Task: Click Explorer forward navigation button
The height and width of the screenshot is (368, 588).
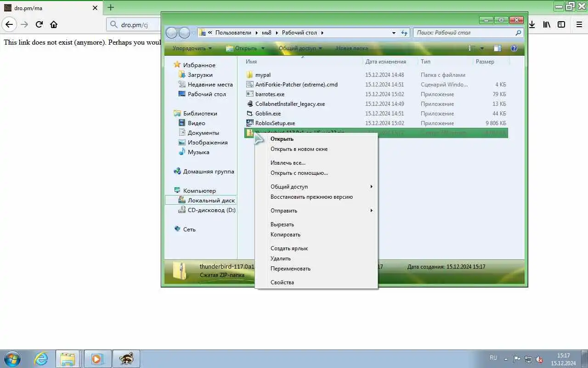Action: (x=184, y=33)
